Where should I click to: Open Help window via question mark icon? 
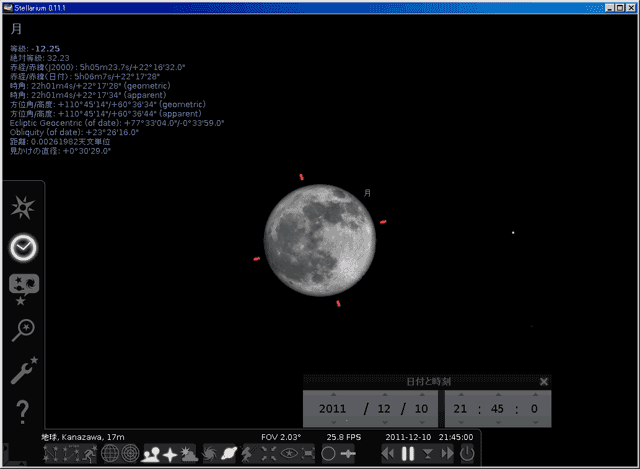coord(23,411)
